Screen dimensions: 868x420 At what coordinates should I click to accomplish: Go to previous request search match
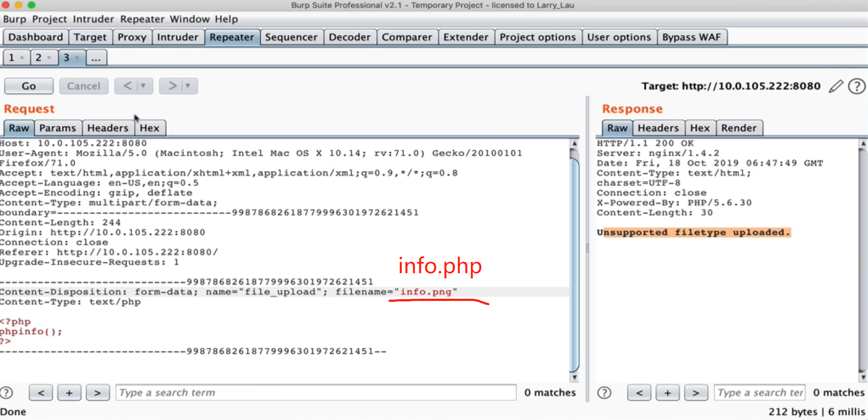(x=41, y=393)
